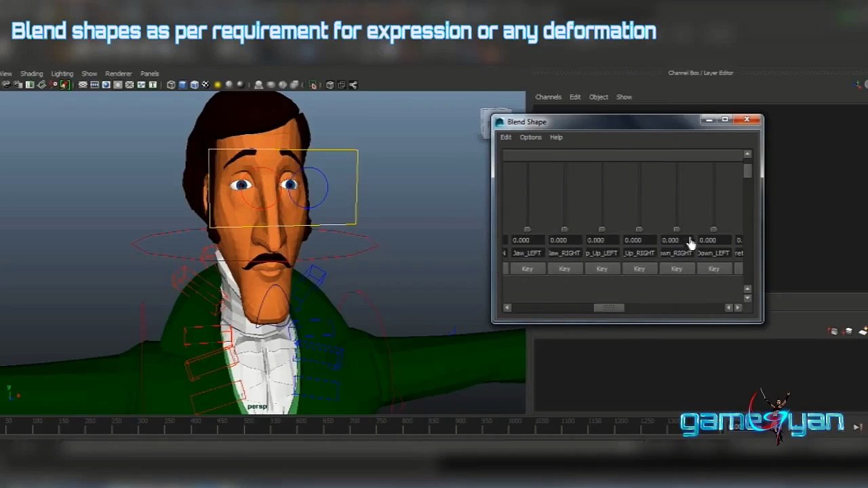The width and height of the screenshot is (868, 488).
Task: Click the Jaw_RIGHT blend shape slider handle
Action: [x=565, y=229]
